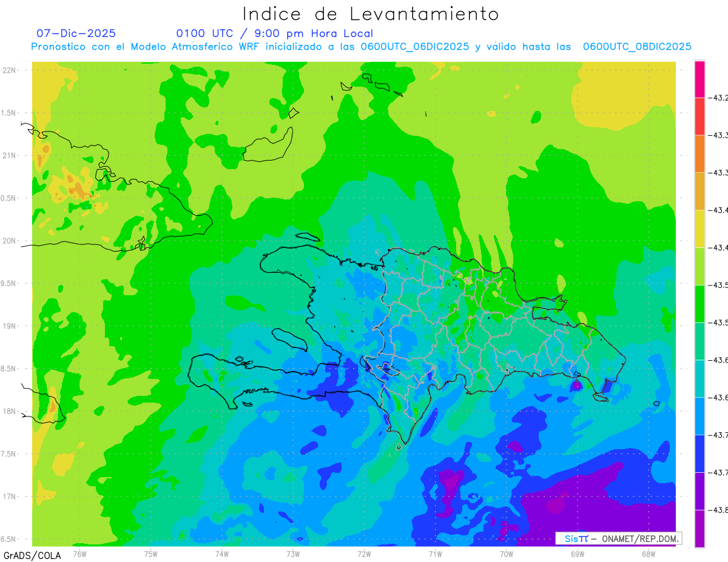Click the title "Indice de Levantamiento"
The image size is (728, 562).
coord(371,14)
